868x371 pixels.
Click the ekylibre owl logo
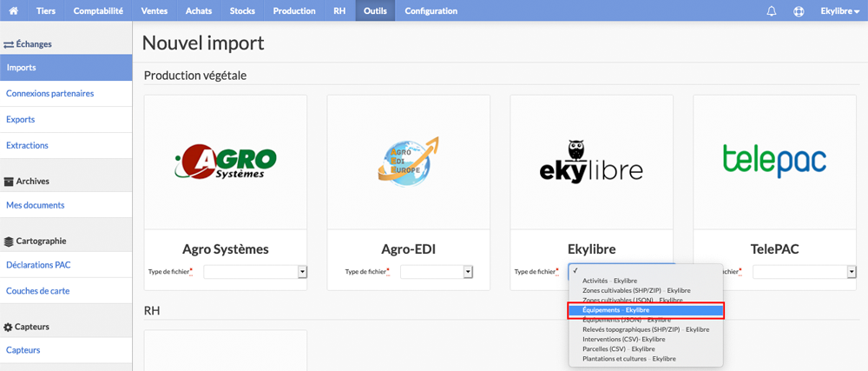(x=591, y=161)
